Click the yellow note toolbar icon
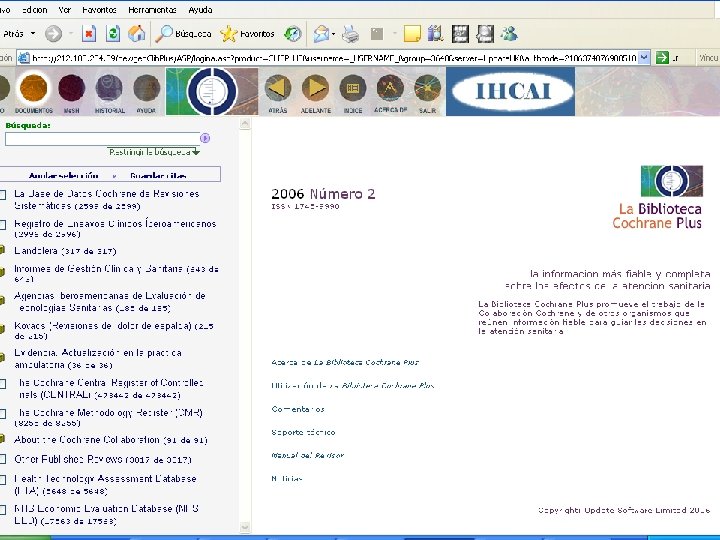 pos(412,34)
